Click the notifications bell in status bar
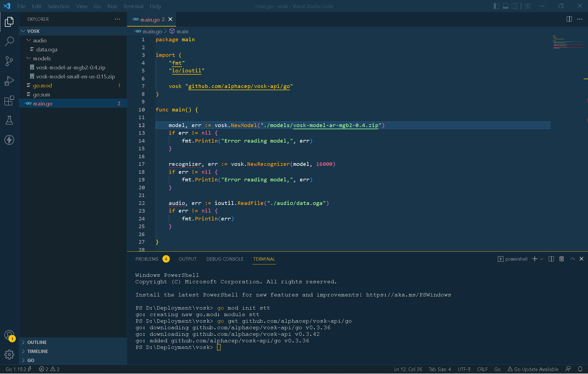This screenshot has height=374, width=588. pyautogui.click(x=581, y=369)
